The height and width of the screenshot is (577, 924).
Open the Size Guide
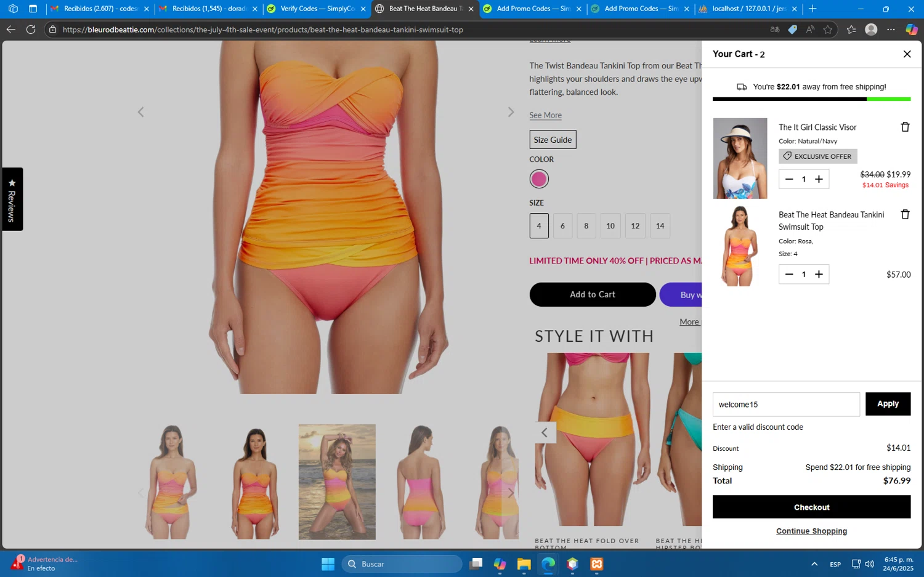[553, 140]
